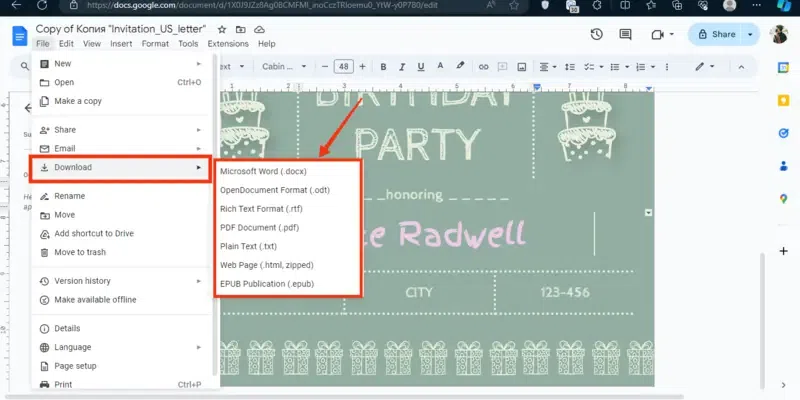Image resolution: width=800 pixels, height=400 pixels.
Task: Select Move to trash
Action: (121, 252)
